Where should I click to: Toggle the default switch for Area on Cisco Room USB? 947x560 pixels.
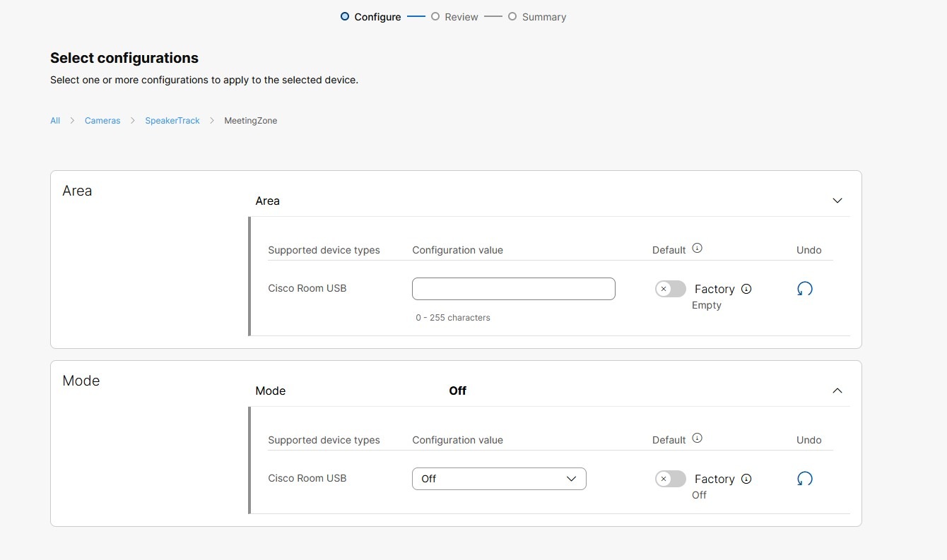[x=669, y=288]
